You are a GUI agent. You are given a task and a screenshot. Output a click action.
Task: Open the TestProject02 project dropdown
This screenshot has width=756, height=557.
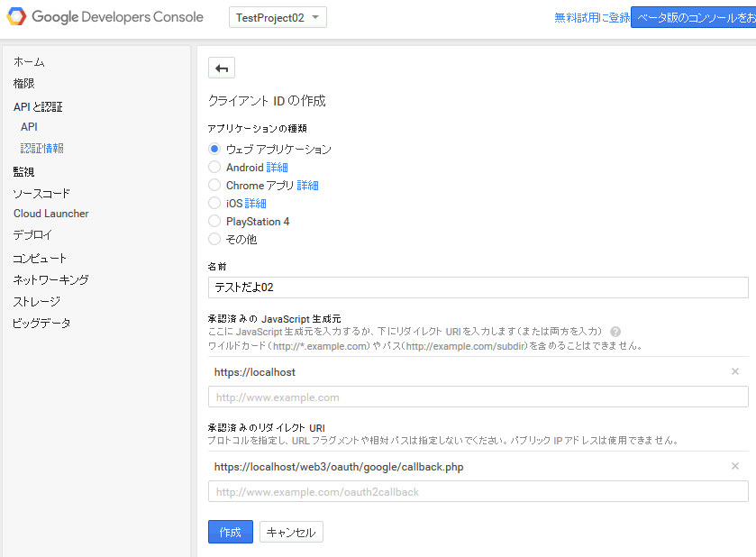click(278, 17)
